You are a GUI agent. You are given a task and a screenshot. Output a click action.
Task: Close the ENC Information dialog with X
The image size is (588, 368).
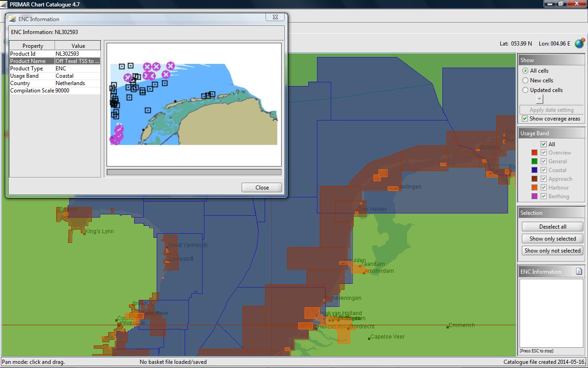(275, 17)
